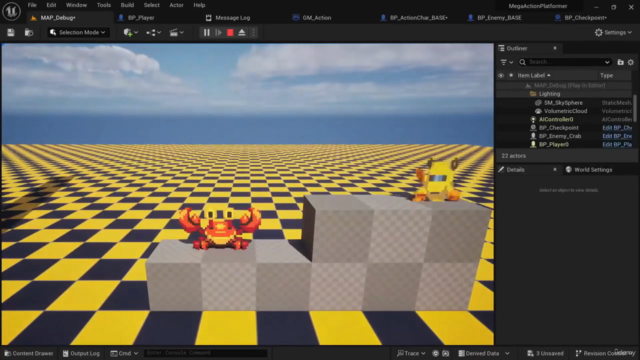Image resolution: width=640 pixels, height=360 pixels.
Task: Click the Unreal Engine logo icon
Action: 11,11
